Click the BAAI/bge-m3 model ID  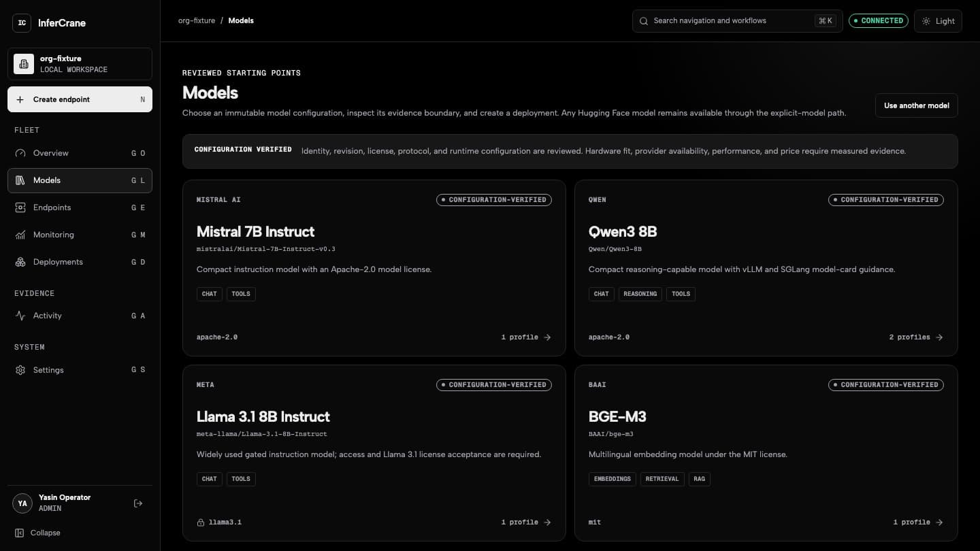611,434
